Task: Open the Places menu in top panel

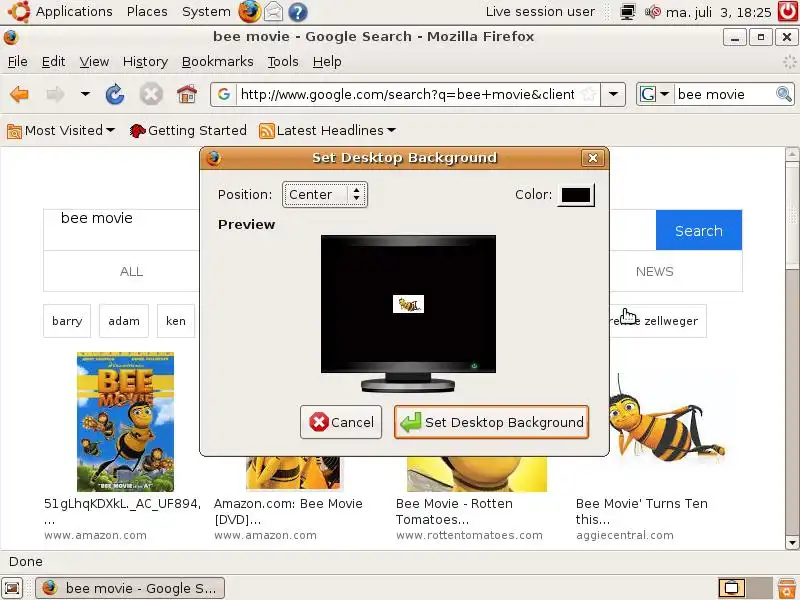Action: click(147, 12)
